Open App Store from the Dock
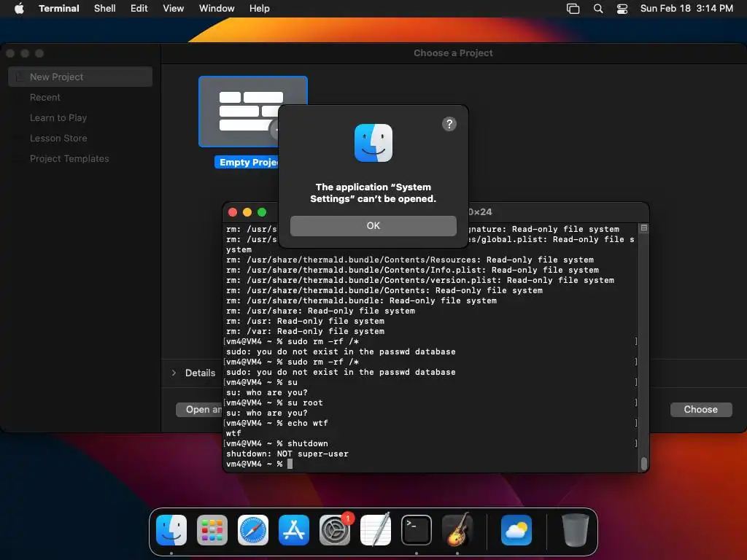 click(294, 530)
